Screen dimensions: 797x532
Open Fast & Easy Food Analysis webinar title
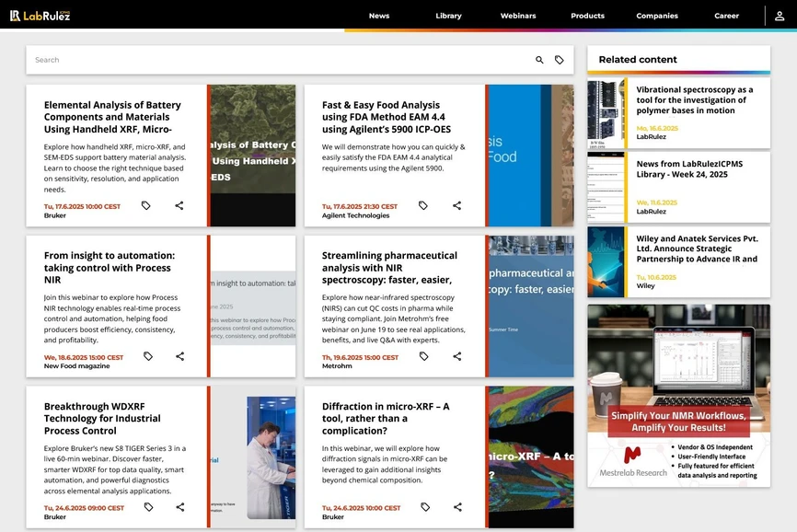coord(387,117)
